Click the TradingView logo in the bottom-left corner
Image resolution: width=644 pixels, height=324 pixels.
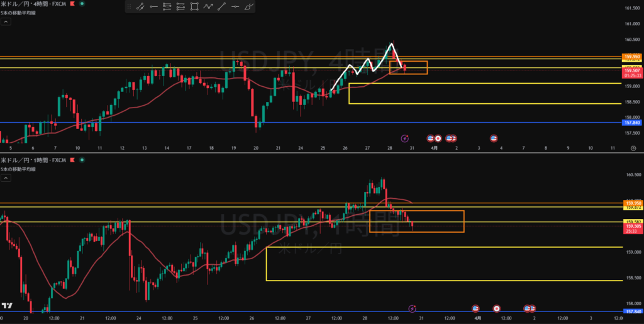7,306
